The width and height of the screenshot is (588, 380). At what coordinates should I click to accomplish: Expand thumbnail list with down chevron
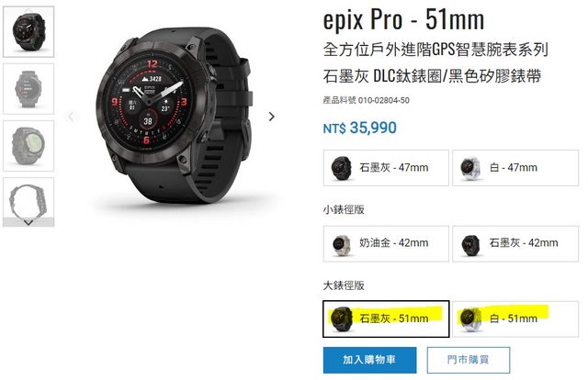coord(28,223)
